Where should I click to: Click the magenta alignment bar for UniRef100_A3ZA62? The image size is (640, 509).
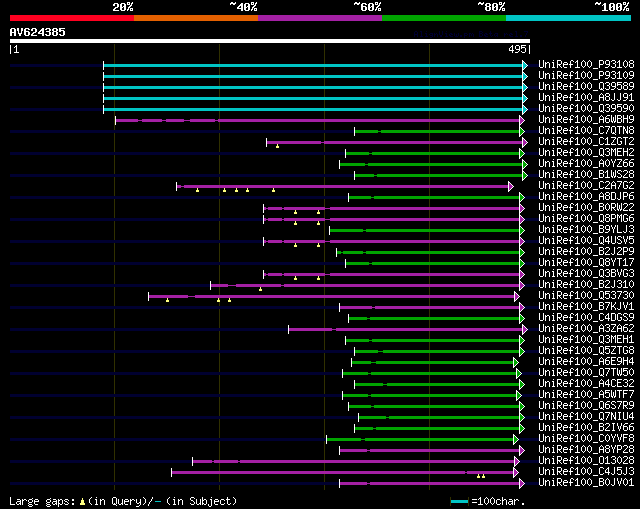[x=405, y=329]
